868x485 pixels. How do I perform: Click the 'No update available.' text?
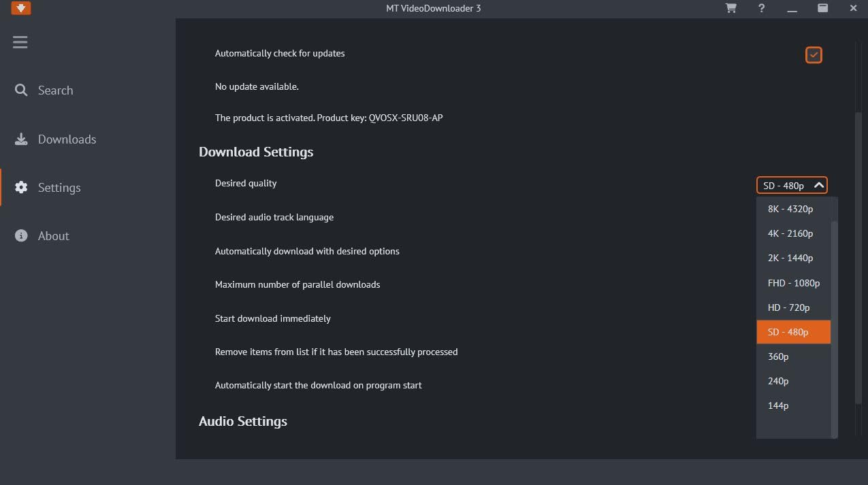point(257,86)
